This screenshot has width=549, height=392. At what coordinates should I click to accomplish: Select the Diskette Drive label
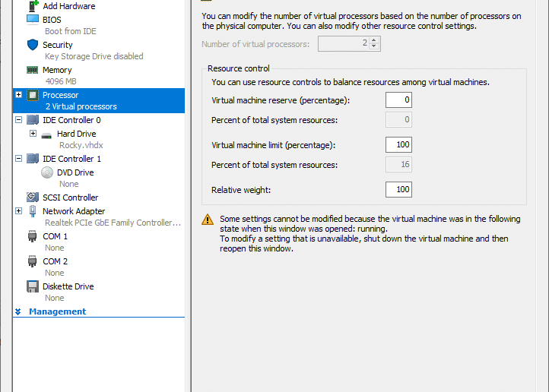coord(68,286)
